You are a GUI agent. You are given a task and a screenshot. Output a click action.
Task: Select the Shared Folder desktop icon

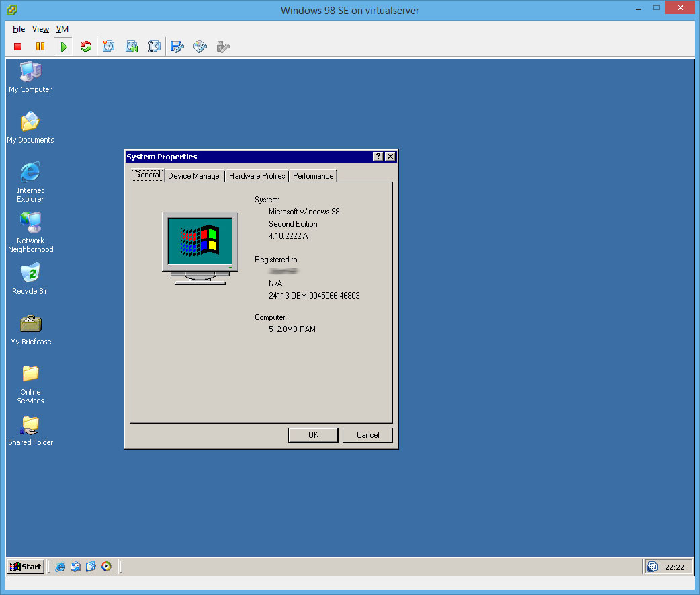click(x=30, y=430)
